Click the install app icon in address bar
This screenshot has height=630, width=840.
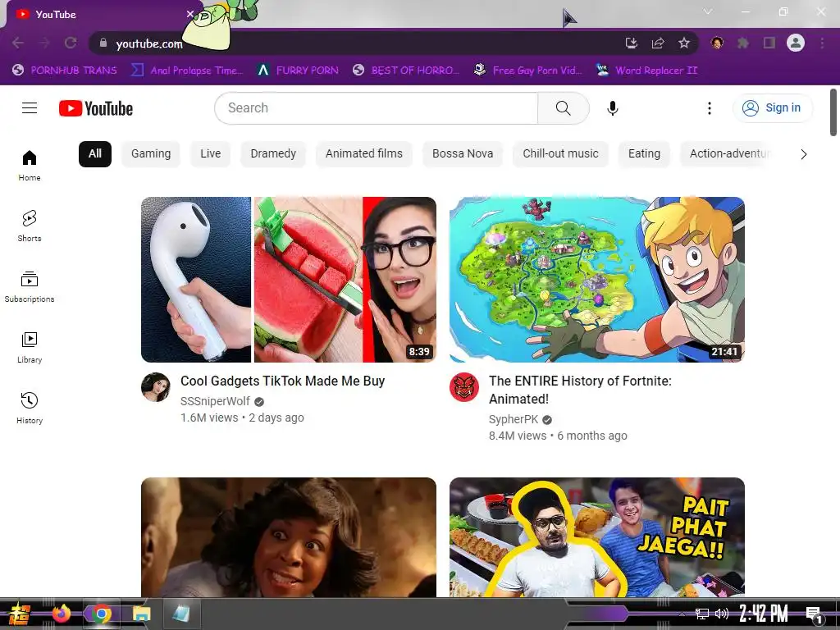pyautogui.click(x=632, y=43)
